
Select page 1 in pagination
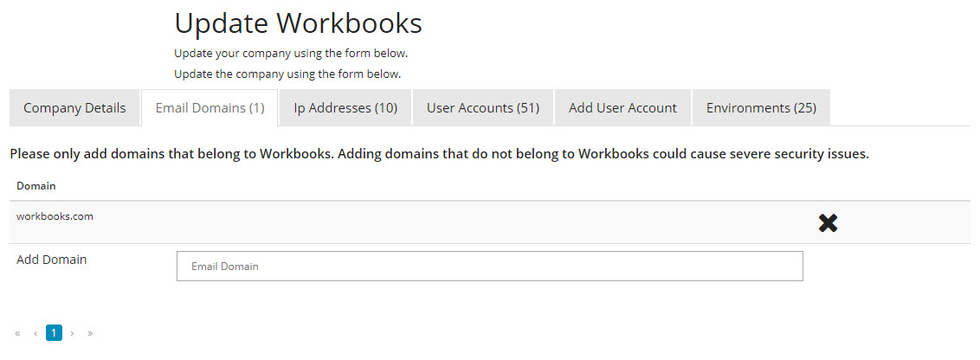[x=54, y=333]
